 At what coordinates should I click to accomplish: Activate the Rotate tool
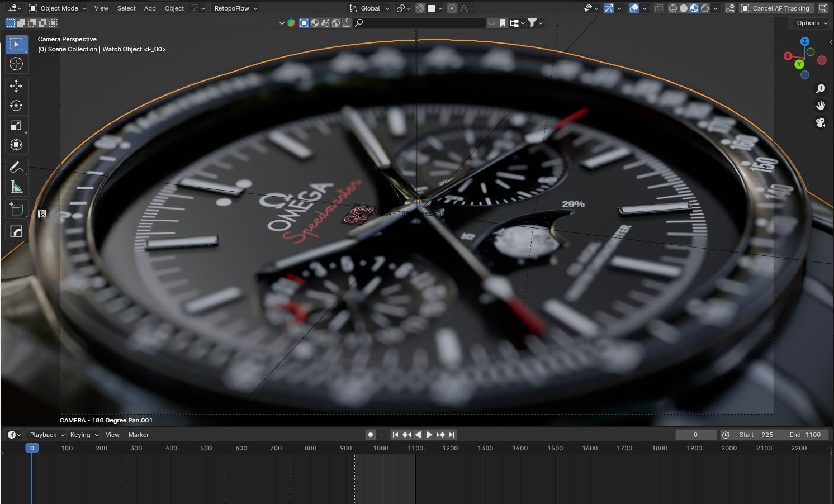pos(16,106)
